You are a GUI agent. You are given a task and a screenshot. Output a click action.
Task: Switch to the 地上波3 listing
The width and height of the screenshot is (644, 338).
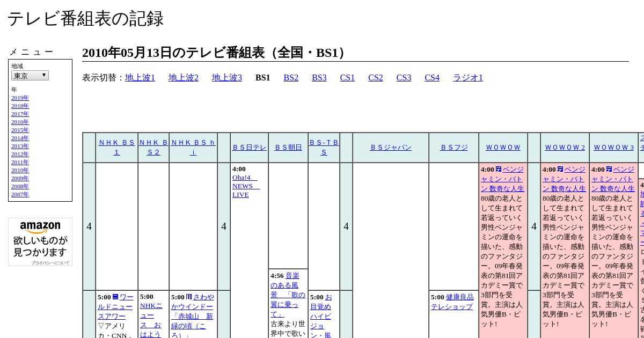227,78
